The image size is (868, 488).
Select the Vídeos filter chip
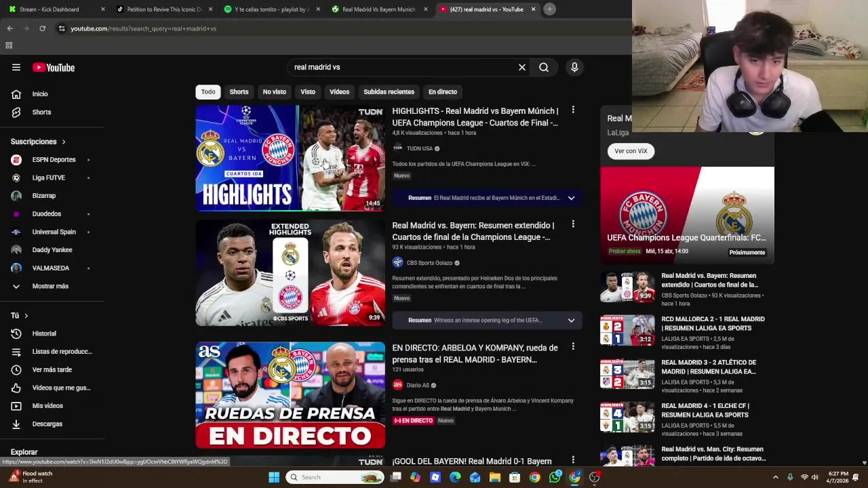click(339, 91)
